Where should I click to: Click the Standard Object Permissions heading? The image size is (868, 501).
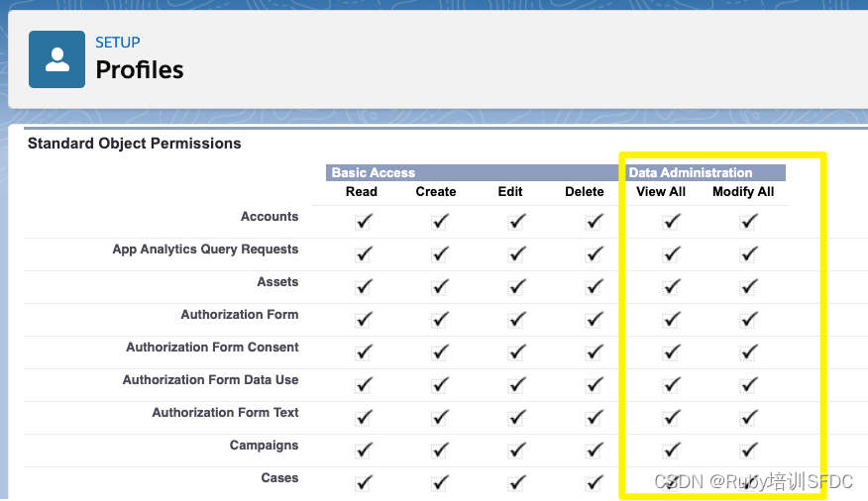[x=135, y=144]
